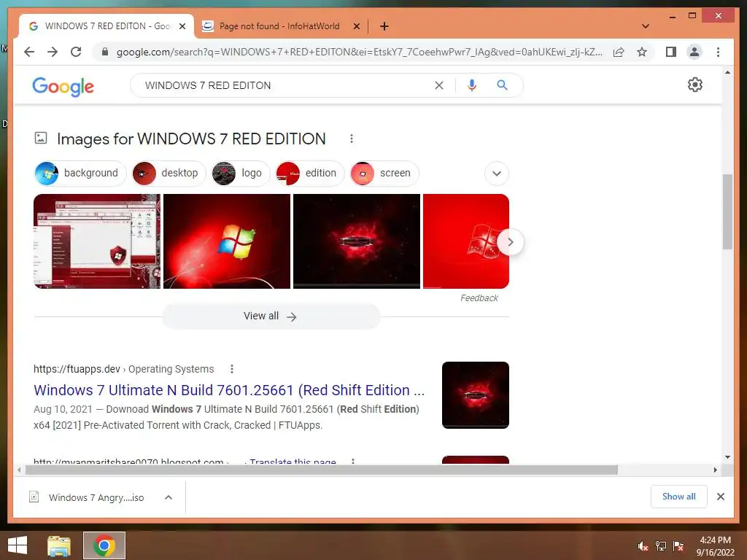Close the Page not found tab

[356, 27]
